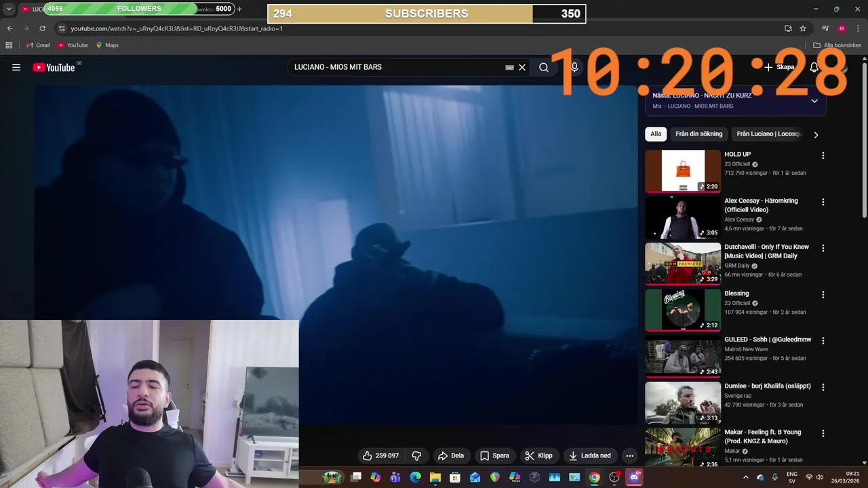Open the 'GULEED - Sshh' video title
Screen dimensions: 868x488
(768, 340)
